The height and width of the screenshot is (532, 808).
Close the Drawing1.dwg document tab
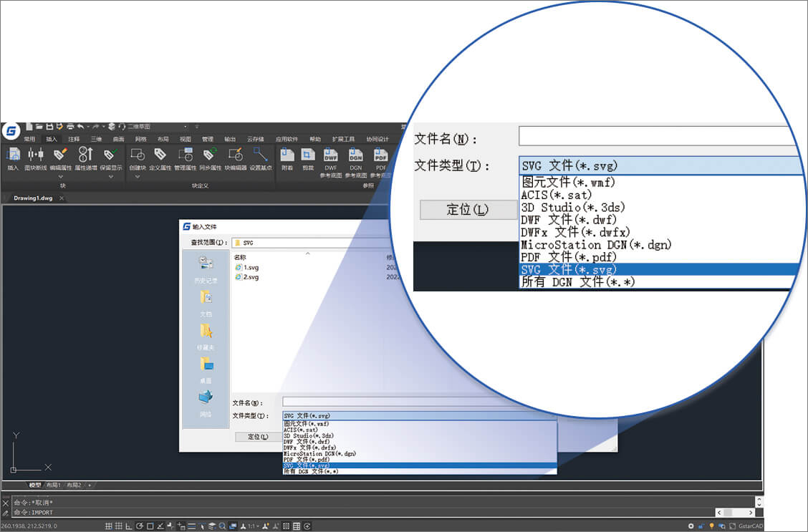62,198
